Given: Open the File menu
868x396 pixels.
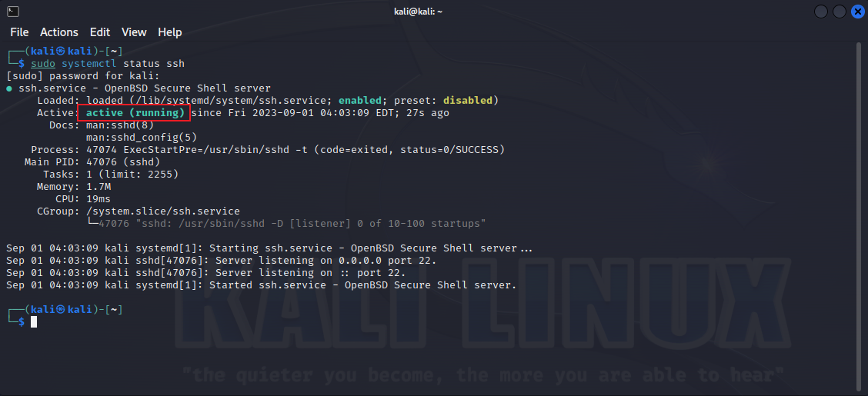Looking at the screenshot, I should 19,32.
